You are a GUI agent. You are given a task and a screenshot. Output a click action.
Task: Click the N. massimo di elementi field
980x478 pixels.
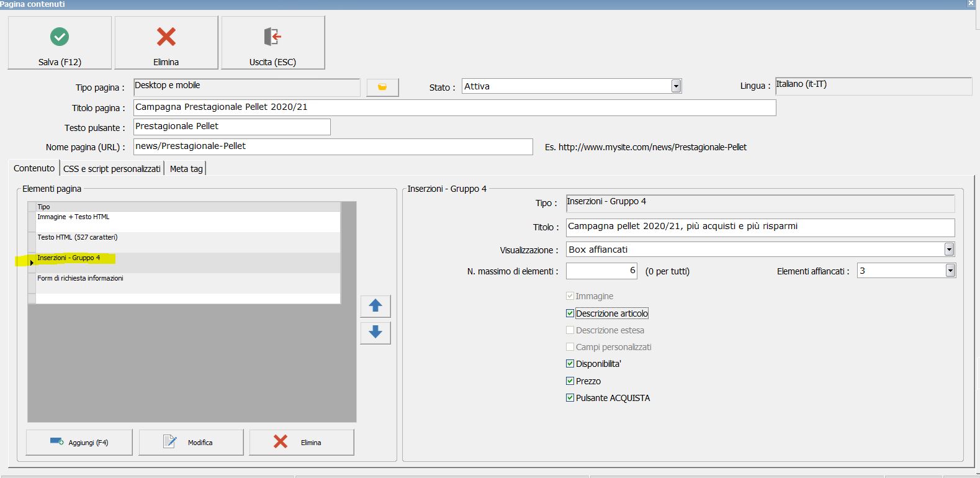pyautogui.click(x=602, y=271)
